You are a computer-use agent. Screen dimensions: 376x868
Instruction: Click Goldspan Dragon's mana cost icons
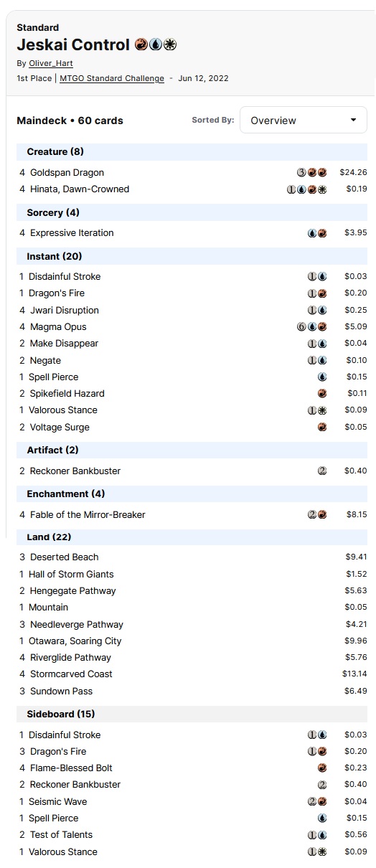pyautogui.click(x=312, y=173)
